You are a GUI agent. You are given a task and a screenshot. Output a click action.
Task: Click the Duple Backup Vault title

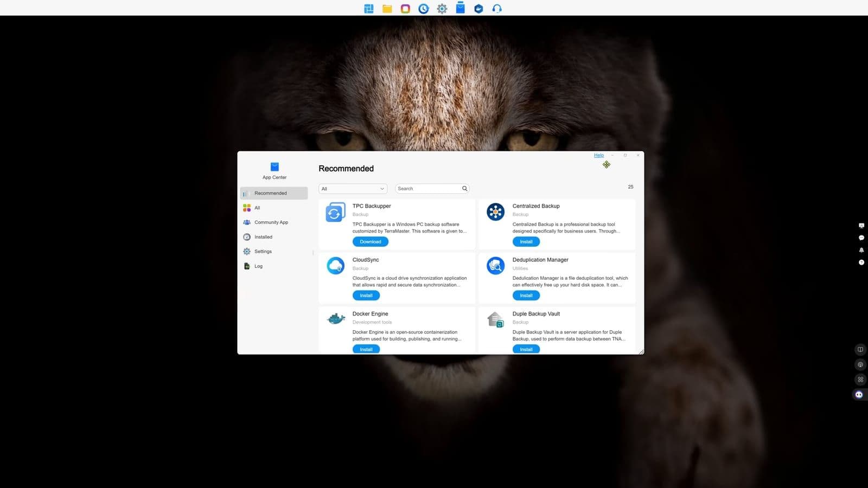pyautogui.click(x=536, y=314)
